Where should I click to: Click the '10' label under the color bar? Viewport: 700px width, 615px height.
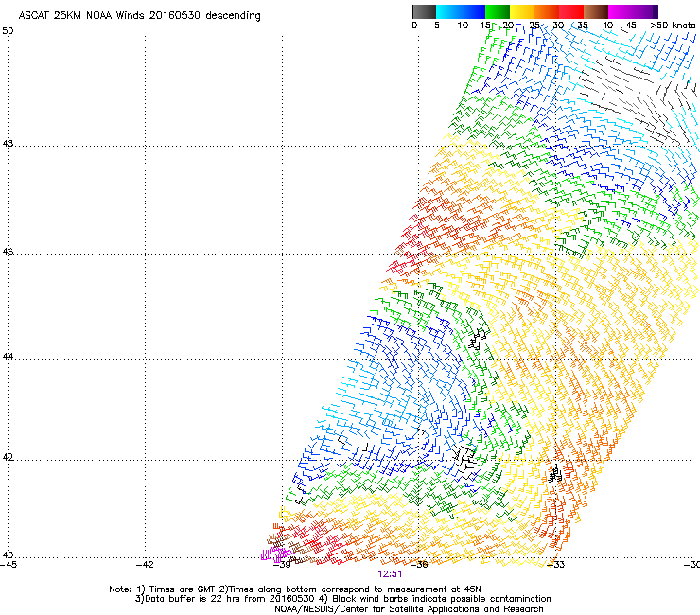(x=463, y=25)
